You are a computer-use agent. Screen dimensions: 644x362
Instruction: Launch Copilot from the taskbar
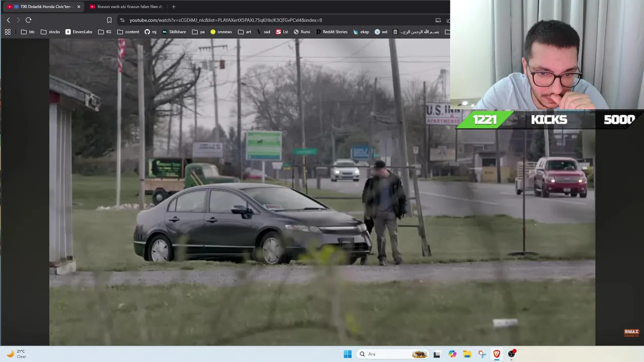coord(452,354)
